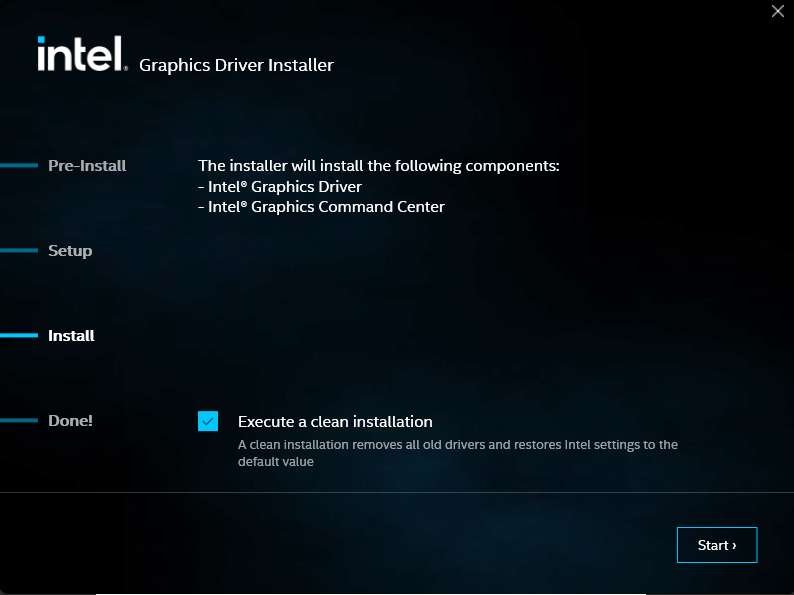The image size is (794, 595).
Task: Select the Done! step
Action: point(70,420)
